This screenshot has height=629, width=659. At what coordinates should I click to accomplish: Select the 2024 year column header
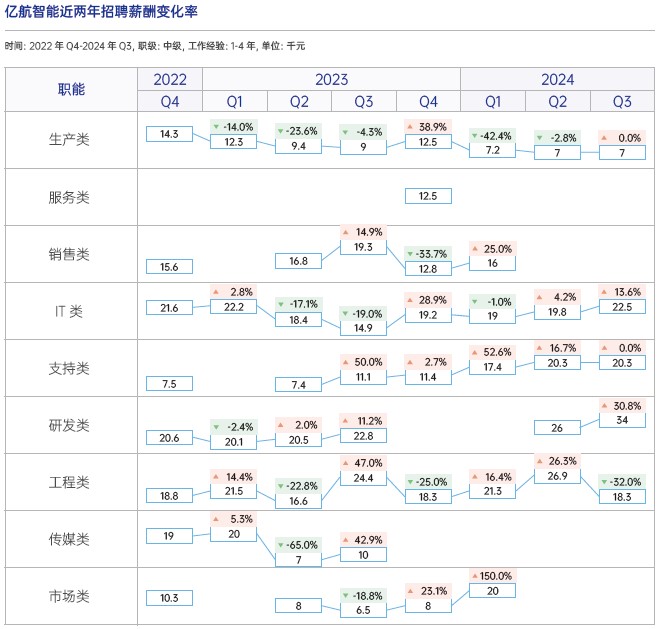coord(557,79)
